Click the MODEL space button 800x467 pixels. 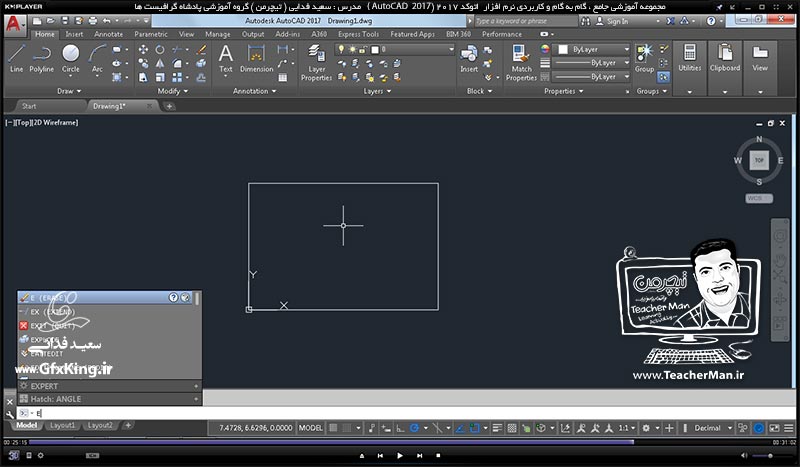pos(310,428)
